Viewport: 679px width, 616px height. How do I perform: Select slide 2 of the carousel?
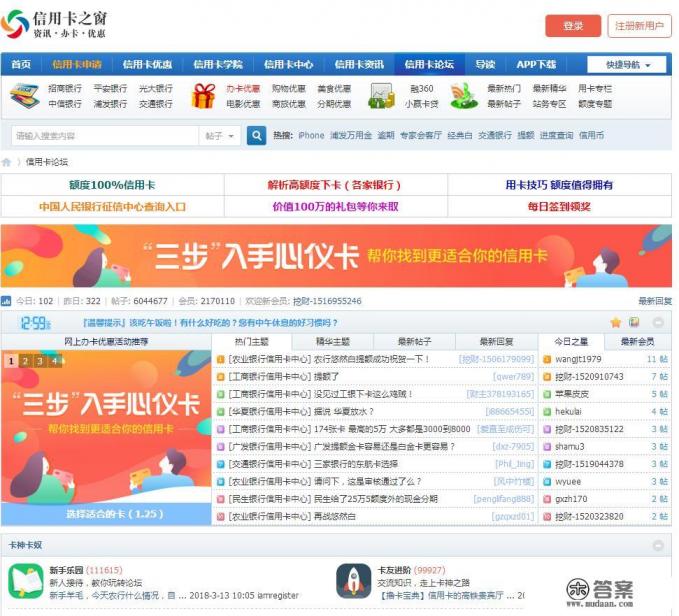26,361
